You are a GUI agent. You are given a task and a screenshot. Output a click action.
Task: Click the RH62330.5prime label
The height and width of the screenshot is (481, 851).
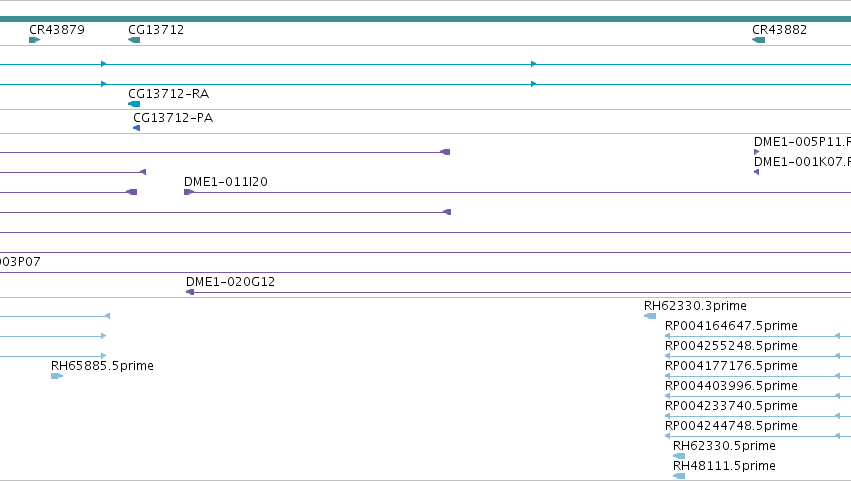[x=725, y=446]
